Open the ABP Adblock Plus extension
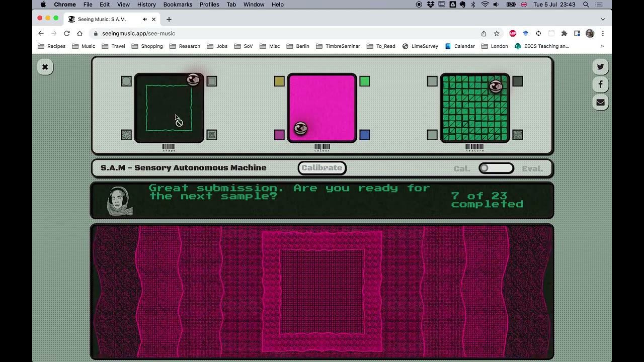The height and width of the screenshot is (362, 644). [513, 33]
